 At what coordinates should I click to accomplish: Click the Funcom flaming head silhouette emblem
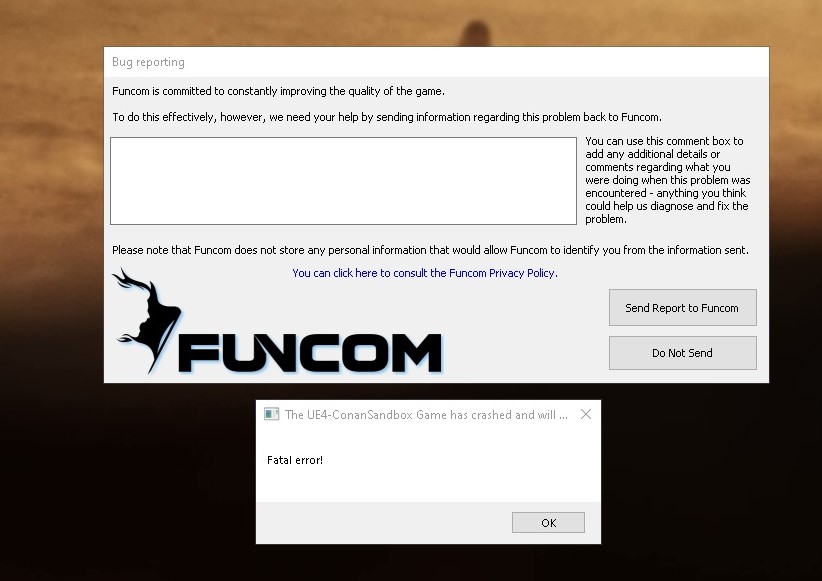(147, 320)
